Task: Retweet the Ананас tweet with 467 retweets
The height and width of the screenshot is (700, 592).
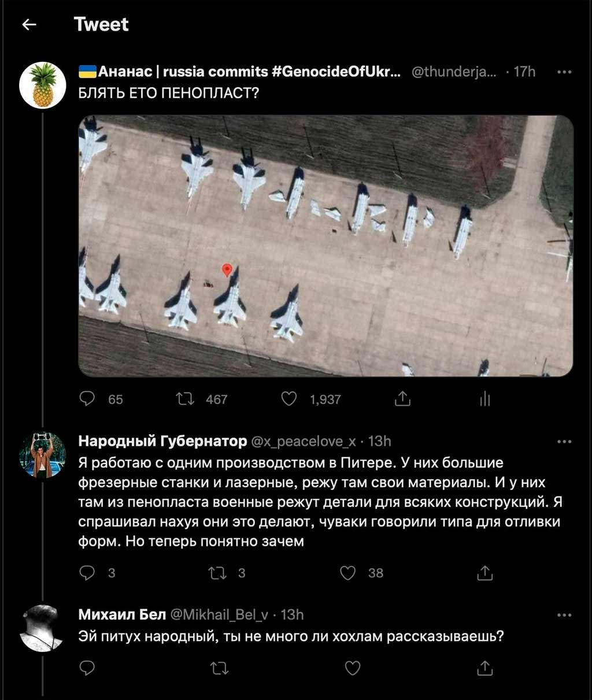Action: click(x=185, y=399)
